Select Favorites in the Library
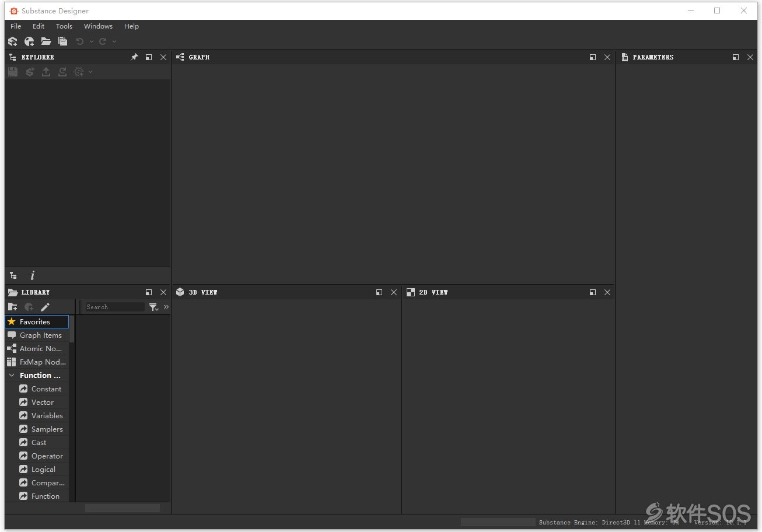The height and width of the screenshot is (532, 762). (x=37, y=322)
